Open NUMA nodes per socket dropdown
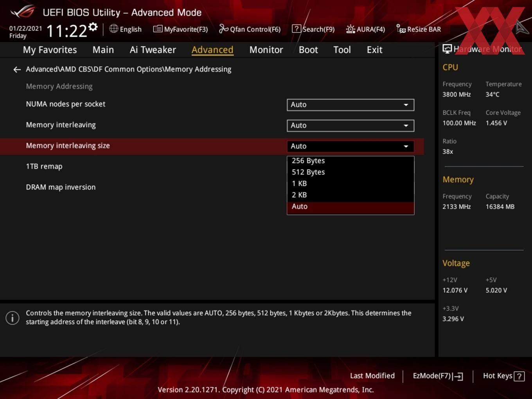532x399 pixels. [350, 105]
